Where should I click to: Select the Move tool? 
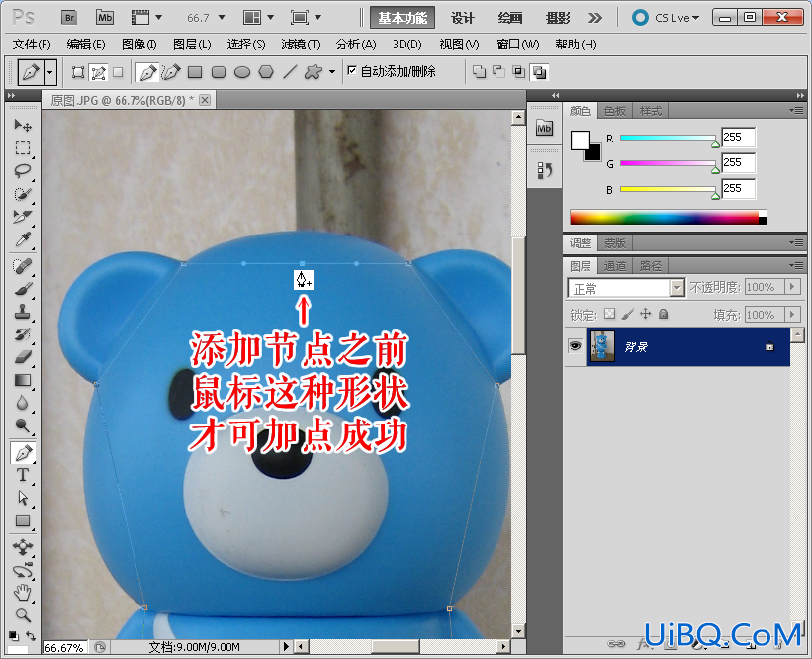point(23,125)
